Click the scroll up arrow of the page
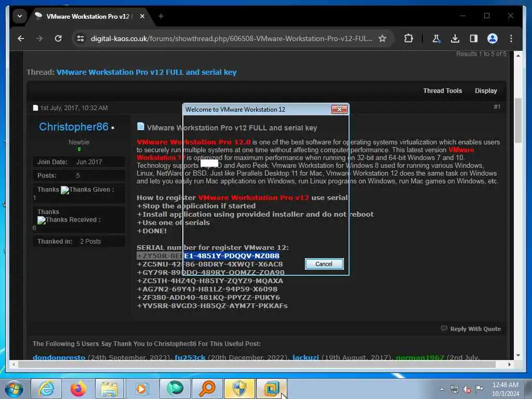Viewport: 532px width, 399px height. [x=518, y=55]
